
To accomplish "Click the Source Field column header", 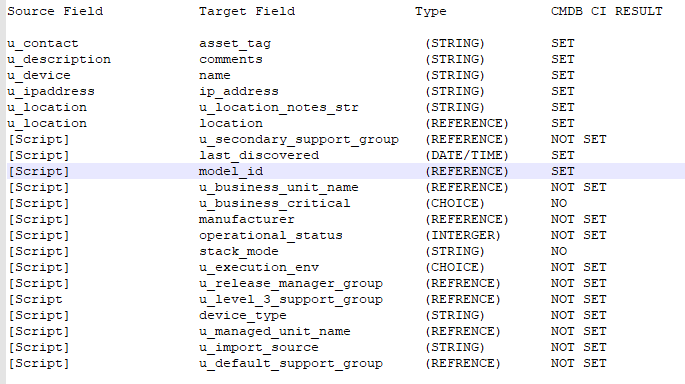I will coord(55,11).
